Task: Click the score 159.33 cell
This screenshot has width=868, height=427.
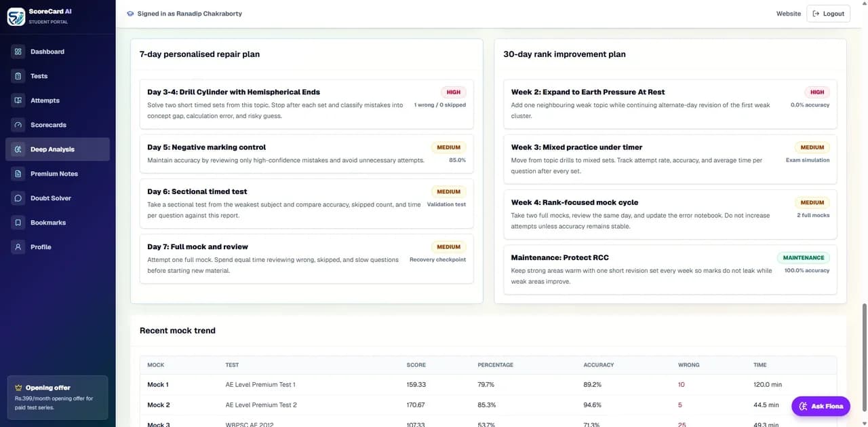Action: [416, 385]
